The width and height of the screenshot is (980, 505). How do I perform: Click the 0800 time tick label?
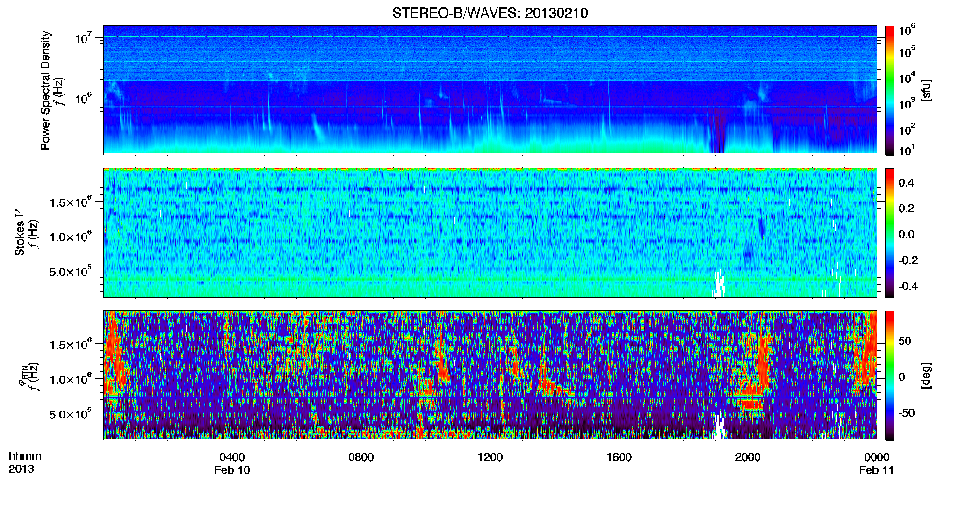(x=361, y=457)
